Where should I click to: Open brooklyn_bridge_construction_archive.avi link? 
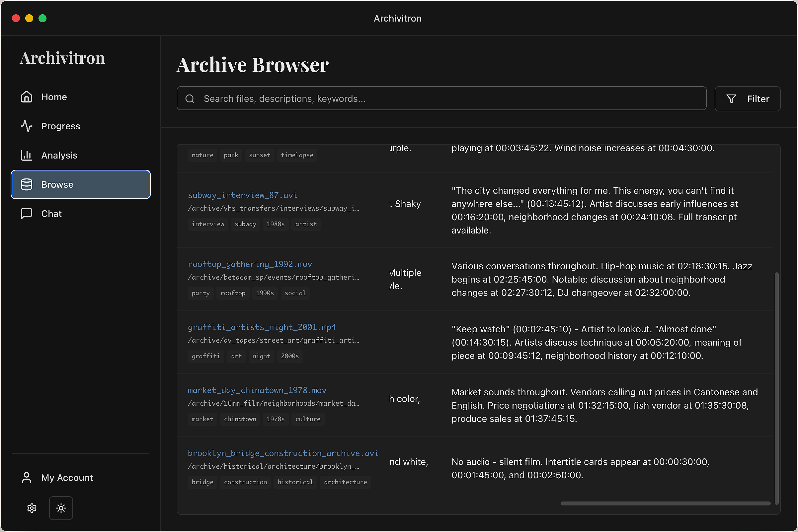coord(283,454)
